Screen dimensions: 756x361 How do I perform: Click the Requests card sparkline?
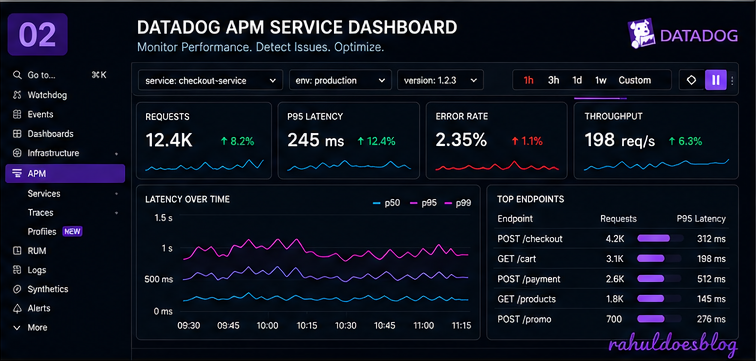204,165
